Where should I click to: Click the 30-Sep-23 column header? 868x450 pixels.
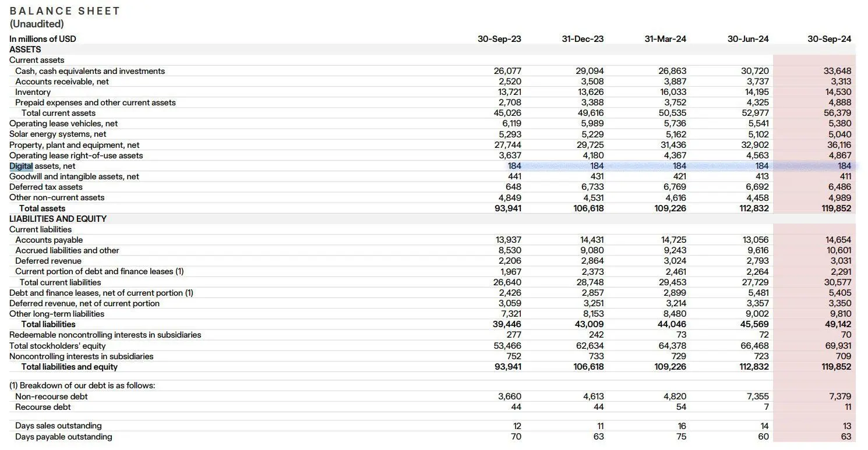click(x=499, y=39)
